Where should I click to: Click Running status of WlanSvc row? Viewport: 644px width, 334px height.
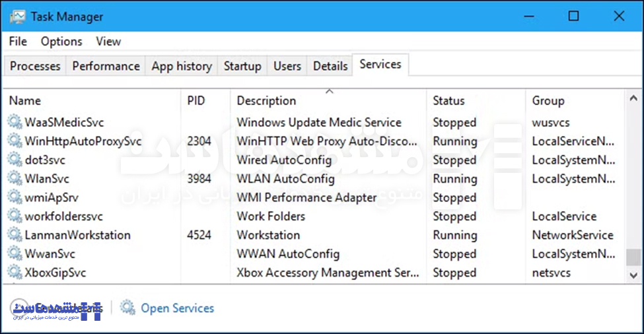coord(454,179)
